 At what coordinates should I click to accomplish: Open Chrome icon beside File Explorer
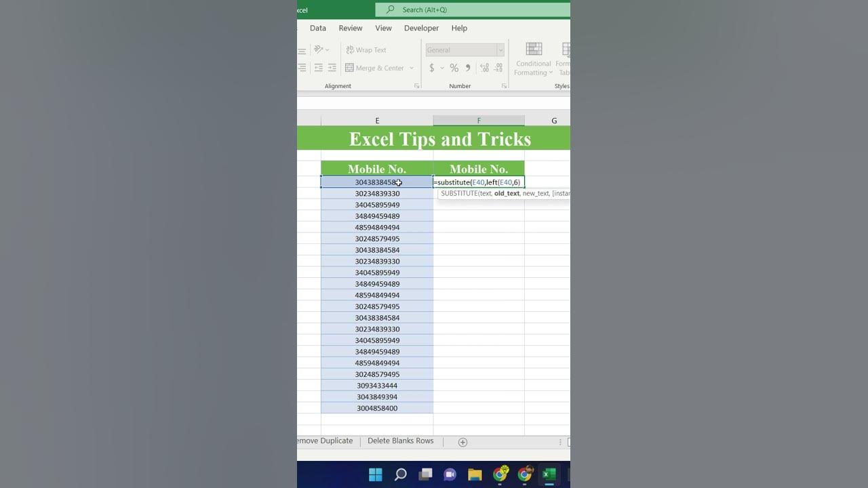[x=500, y=474]
